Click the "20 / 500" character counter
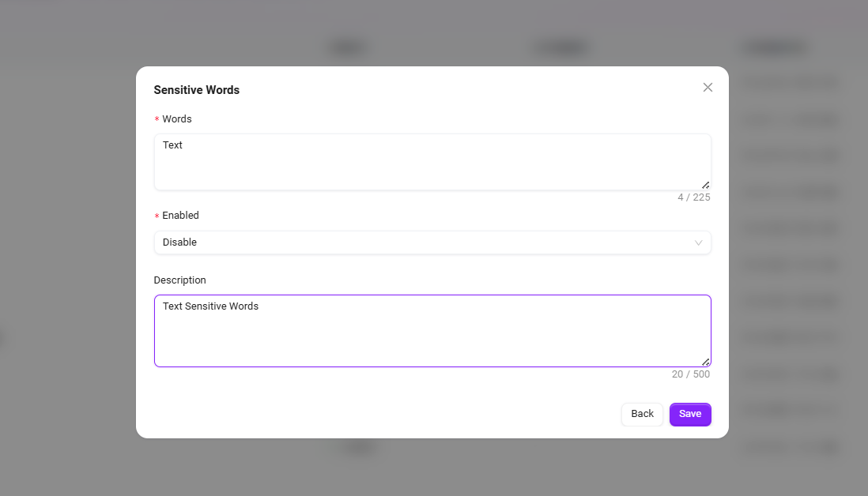 point(690,374)
